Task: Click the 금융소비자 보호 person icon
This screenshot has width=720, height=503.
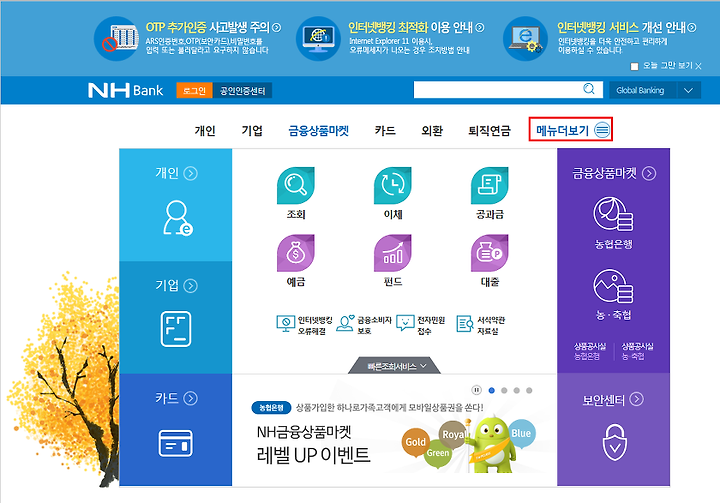Action: pyautogui.click(x=345, y=323)
